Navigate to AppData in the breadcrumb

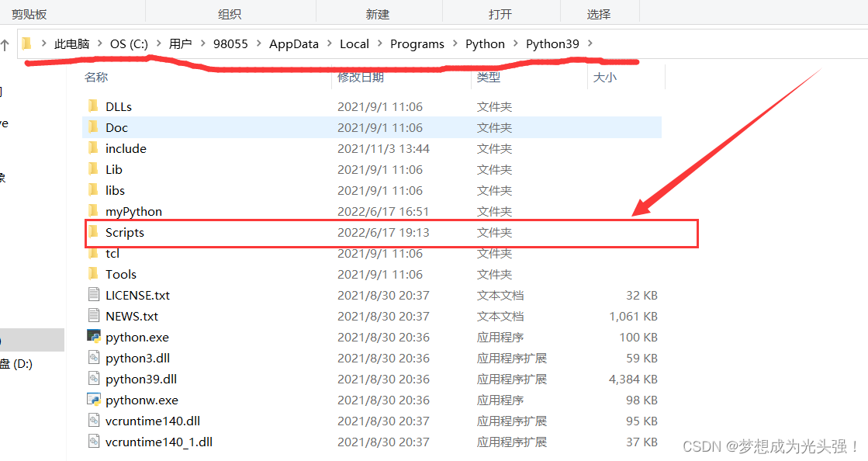(294, 43)
